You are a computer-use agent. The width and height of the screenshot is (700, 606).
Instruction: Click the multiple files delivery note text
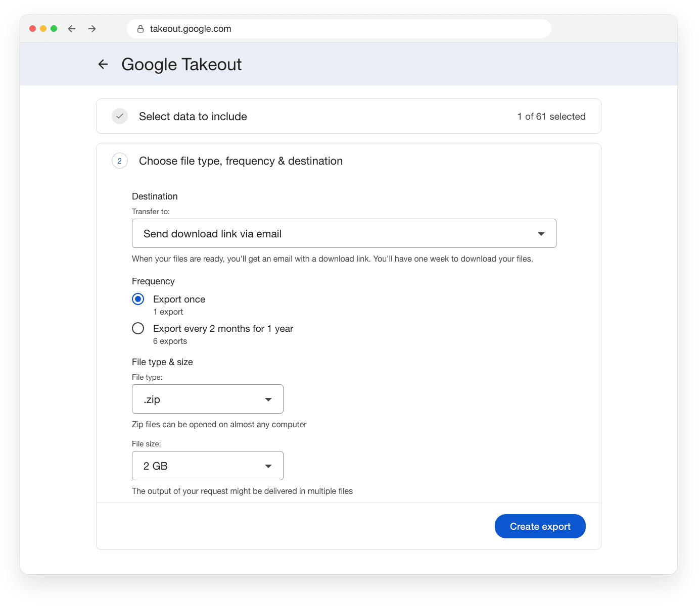point(243,491)
